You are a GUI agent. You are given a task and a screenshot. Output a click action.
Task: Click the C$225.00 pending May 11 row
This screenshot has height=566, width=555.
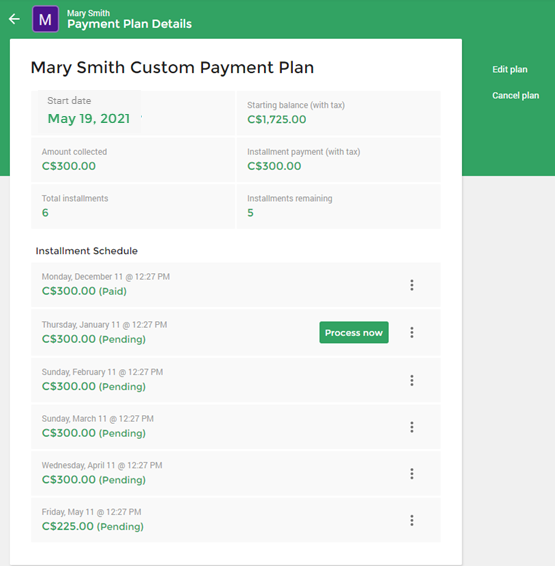coord(236,520)
